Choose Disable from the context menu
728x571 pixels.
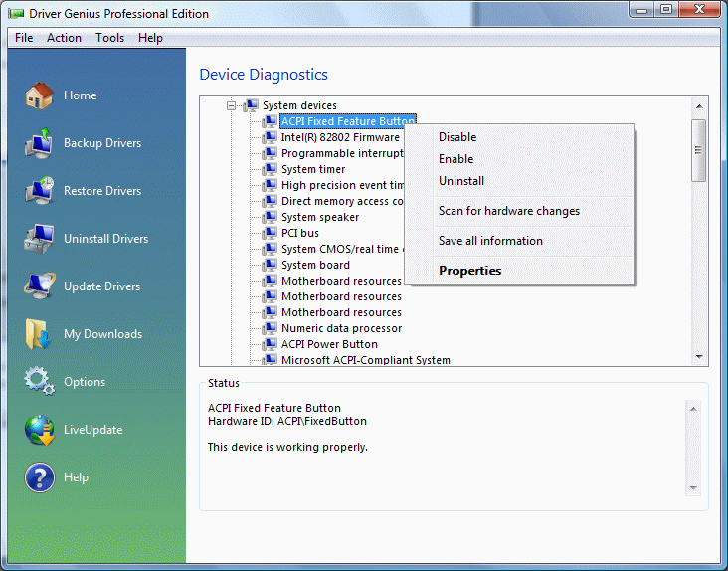click(457, 137)
